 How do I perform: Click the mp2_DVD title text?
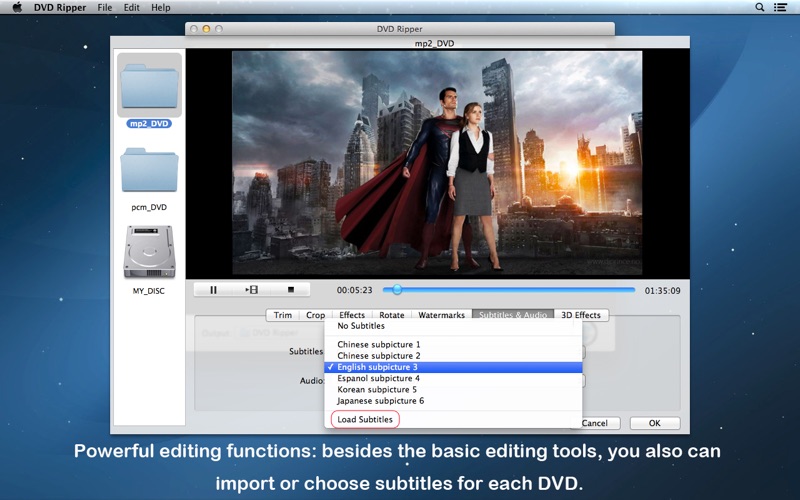click(434, 43)
